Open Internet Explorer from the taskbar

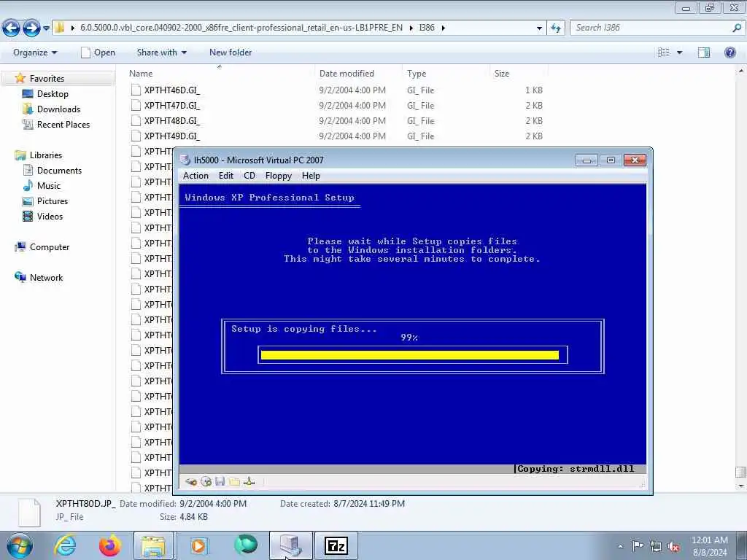point(65,545)
